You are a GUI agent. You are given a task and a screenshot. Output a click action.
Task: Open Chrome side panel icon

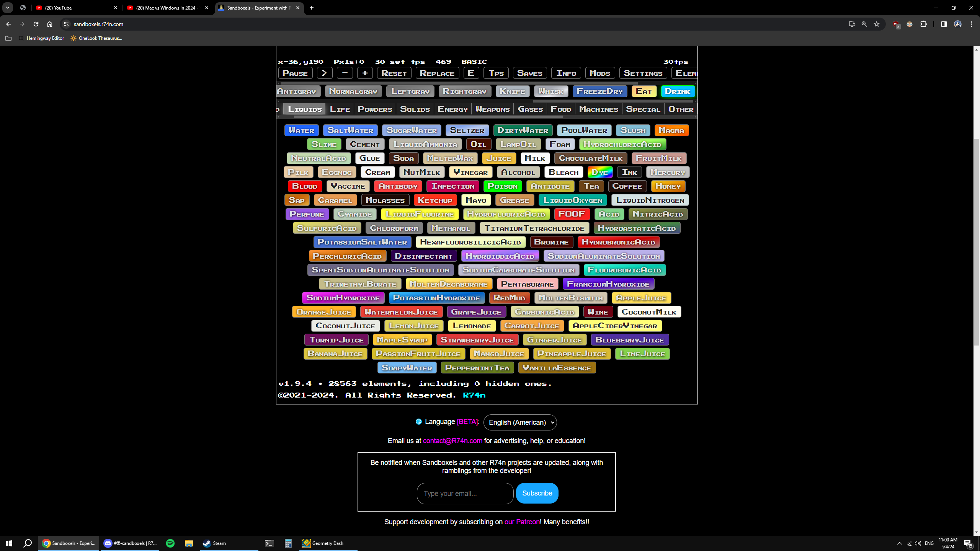tap(944, 24)
